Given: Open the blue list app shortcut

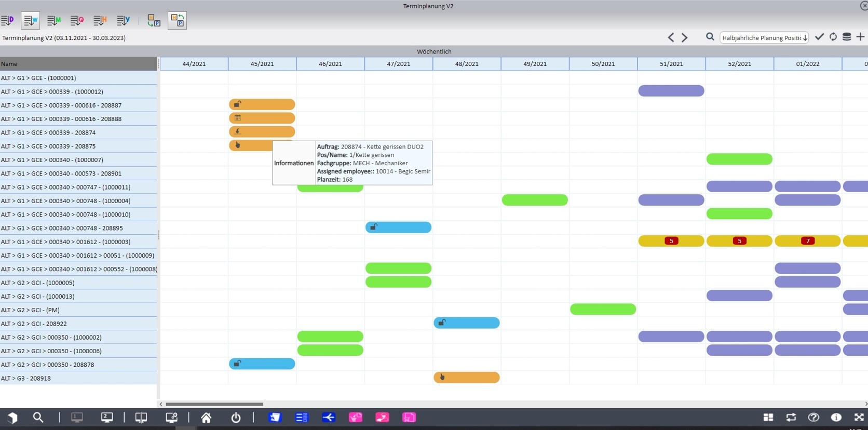Looking at the screenshot, I should tap(302, 417).
